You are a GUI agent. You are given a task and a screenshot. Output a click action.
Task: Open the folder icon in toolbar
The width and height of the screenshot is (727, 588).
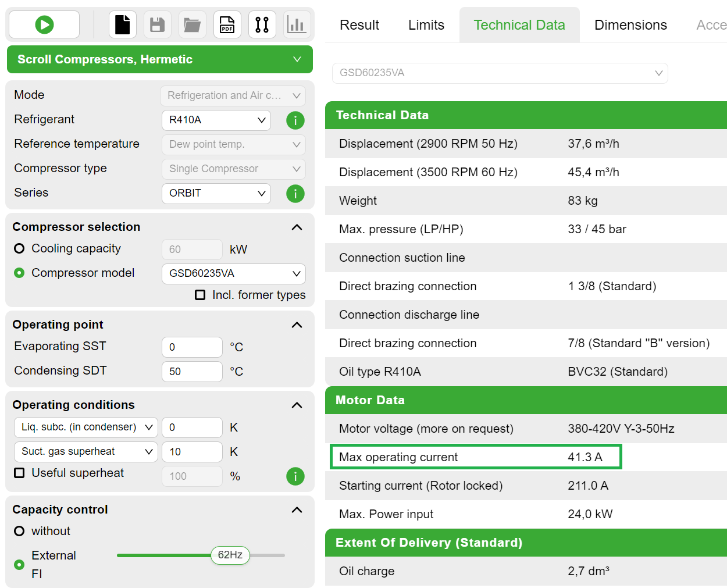[192, 24]
